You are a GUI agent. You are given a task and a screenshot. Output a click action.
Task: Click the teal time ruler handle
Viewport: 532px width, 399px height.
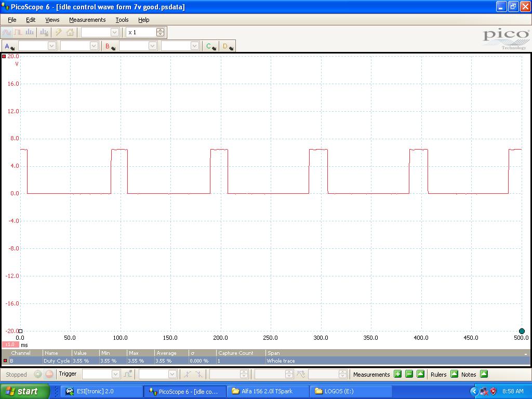[522, 331]
